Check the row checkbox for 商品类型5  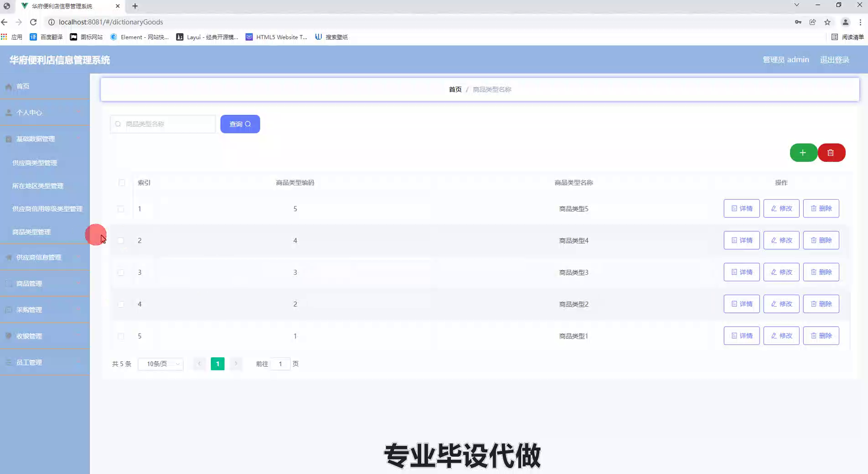point(121,209)
